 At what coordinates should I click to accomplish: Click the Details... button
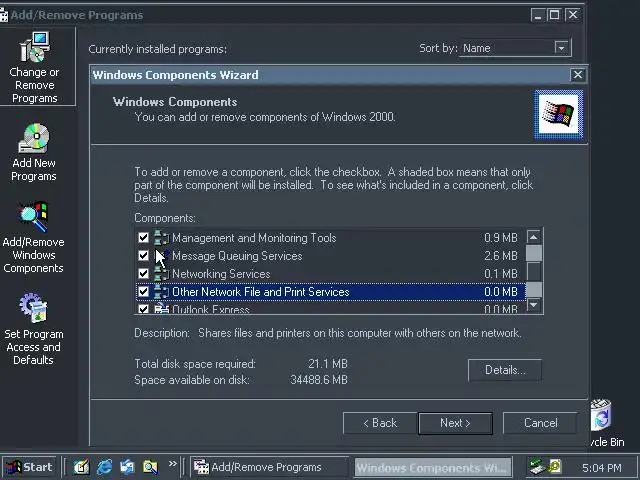pos(505,370)
